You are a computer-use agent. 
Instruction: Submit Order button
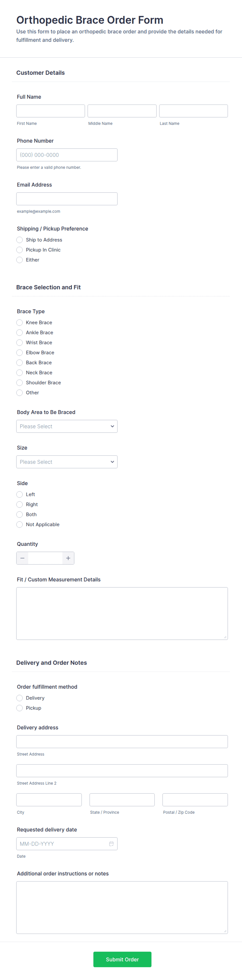122,959
